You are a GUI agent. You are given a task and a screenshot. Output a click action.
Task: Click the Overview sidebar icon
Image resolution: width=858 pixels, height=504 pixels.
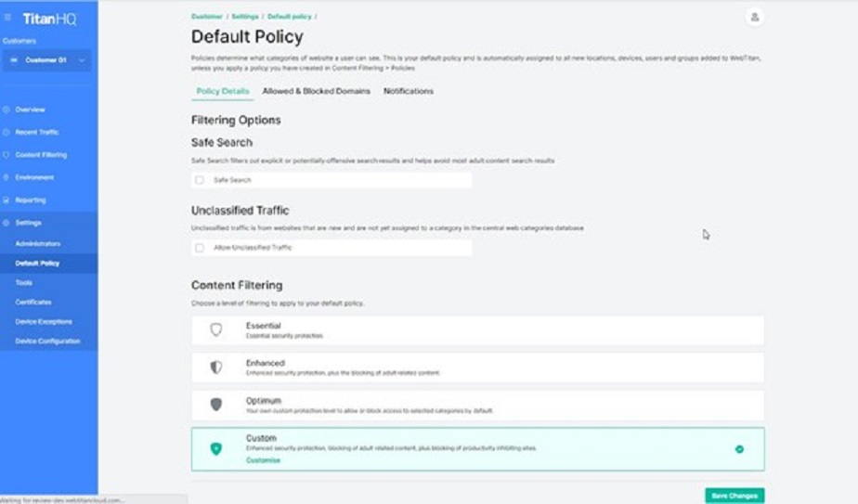6,110
